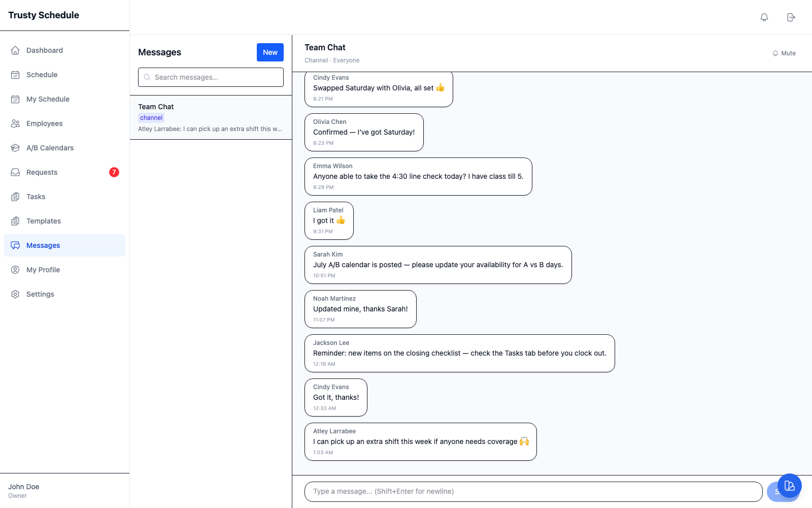Click Emma Wilson's 4:30 line check message
812x508 pixels.
pos(418,176)
